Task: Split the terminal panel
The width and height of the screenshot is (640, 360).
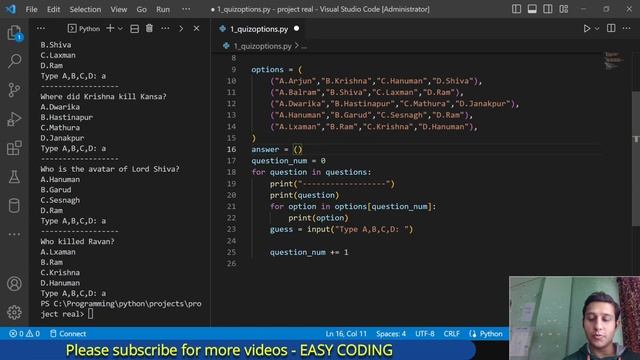Action: (134, 29)
